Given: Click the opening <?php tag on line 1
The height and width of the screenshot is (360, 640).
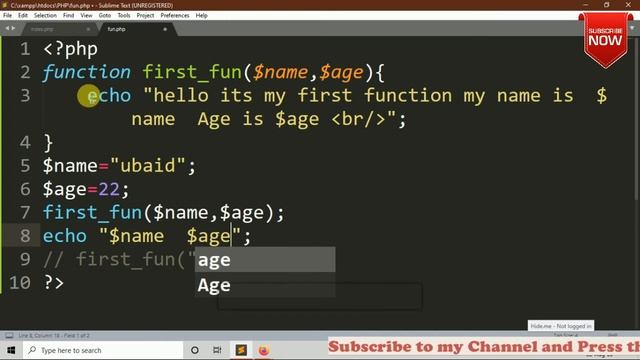Looking at the screenshot, I should click(71, 49).
